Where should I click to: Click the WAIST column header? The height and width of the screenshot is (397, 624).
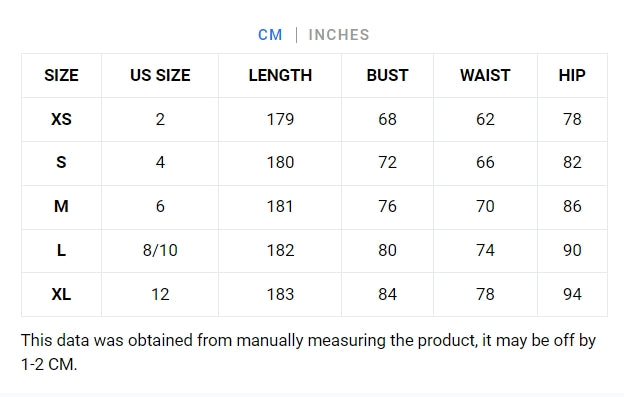(485, 76)
